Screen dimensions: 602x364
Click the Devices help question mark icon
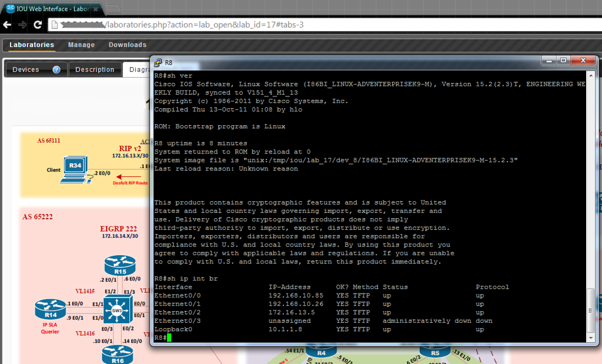56,69
